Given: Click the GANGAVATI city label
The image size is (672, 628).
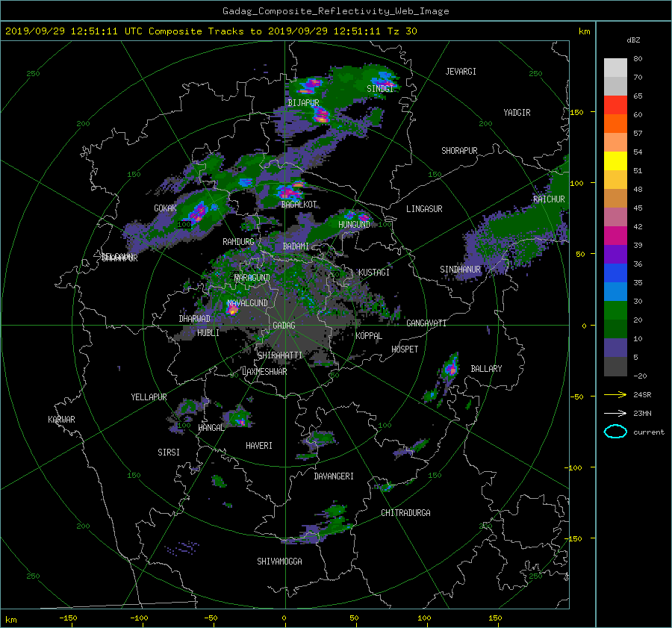Looking at the screenshot, I should coord(426,323).
